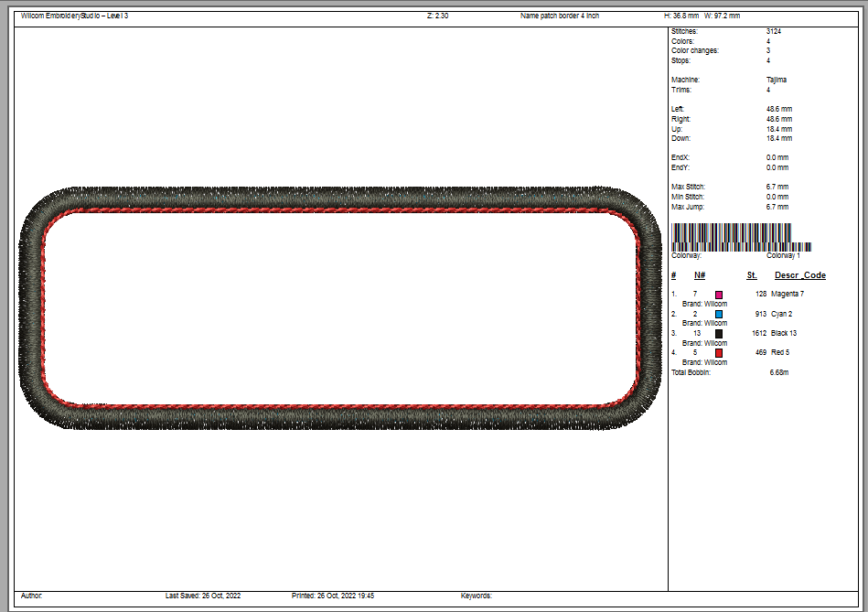The width and height of the screenshot is (868, 612).
Task: Click the 'Author:' footer field
Action: coord(31,596)
